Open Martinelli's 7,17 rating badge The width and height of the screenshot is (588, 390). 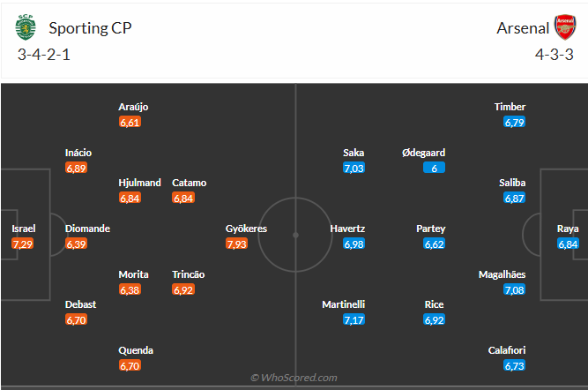click(x=354, y=319)
